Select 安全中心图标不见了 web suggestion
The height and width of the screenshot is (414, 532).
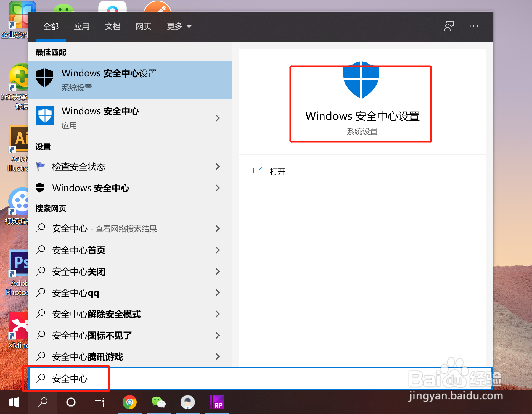tap(130, 335)
